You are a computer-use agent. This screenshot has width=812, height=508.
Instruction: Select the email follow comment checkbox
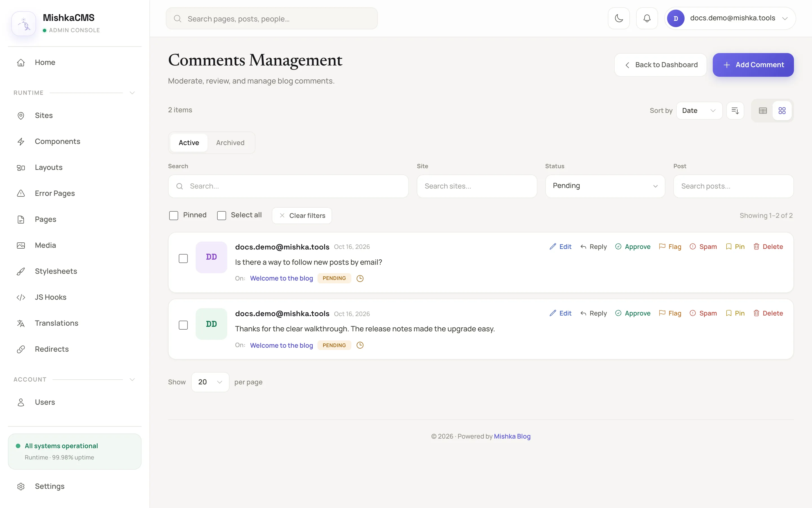point(183,258)
